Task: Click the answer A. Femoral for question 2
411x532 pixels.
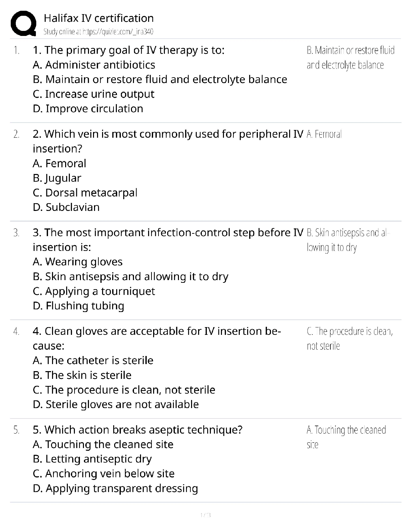Action: point(324,134)
